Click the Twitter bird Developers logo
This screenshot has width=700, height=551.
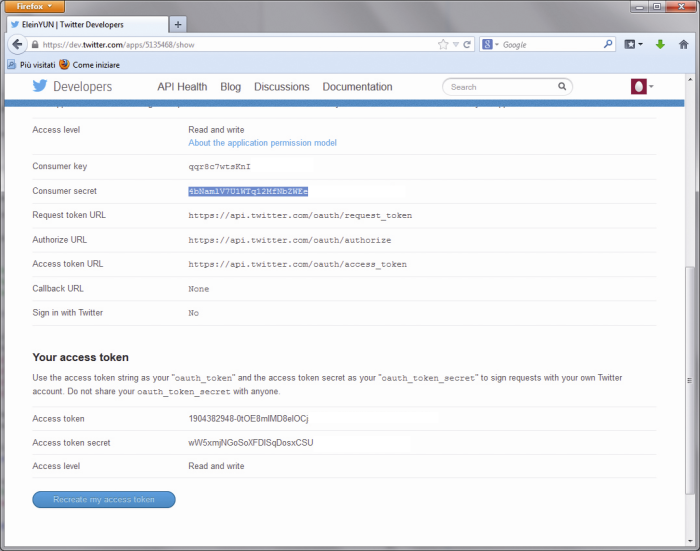click(72, 87)
